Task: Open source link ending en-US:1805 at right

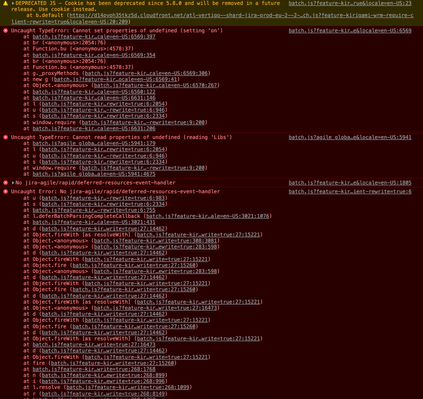Action: (x=350, y=183)
